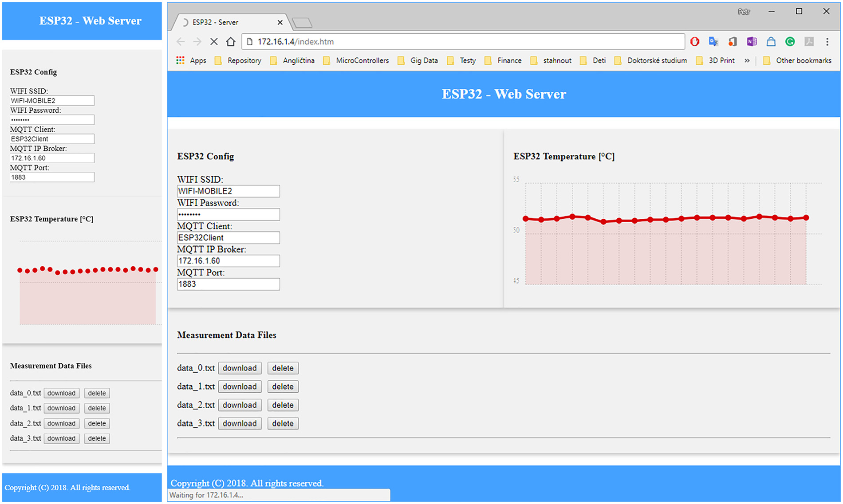The image size is (843, 504).
Task: Click the MQTT Port field in the browser page
Action: pyautogui.click(x=228, y=284)
